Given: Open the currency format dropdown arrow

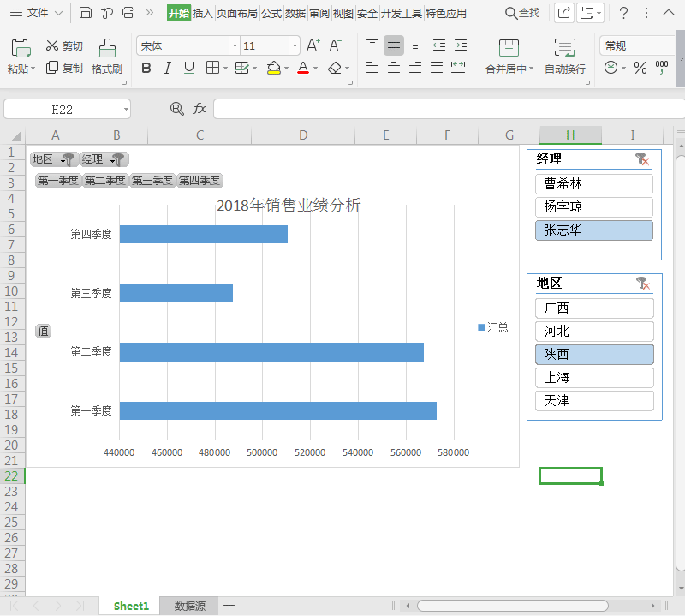Looking at the screenshot, I should pos(624,68).
